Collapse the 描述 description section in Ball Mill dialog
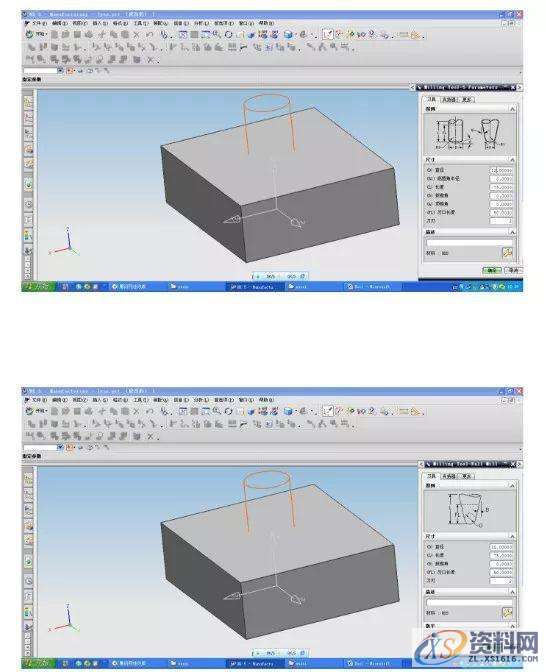 click(512, 592)
